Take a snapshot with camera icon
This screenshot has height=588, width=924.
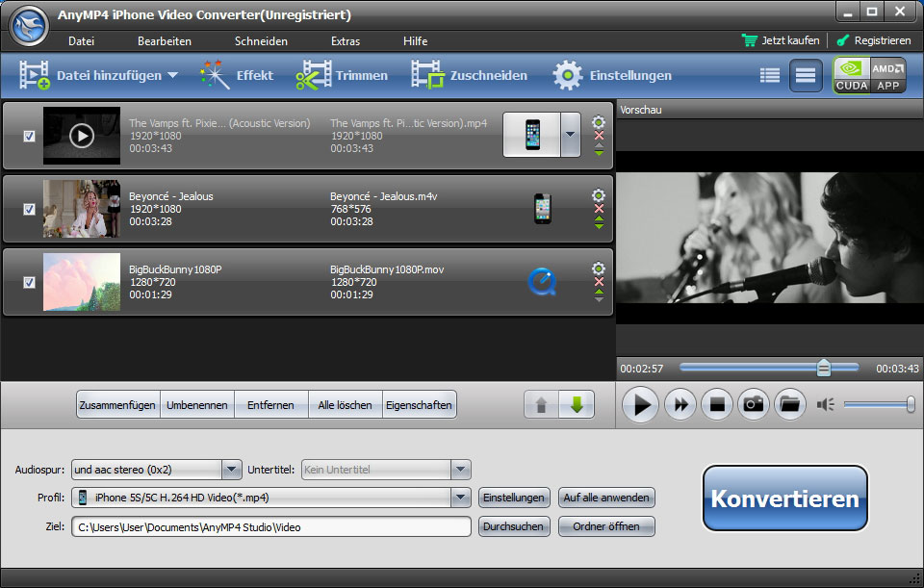click(x=753, y=405)
